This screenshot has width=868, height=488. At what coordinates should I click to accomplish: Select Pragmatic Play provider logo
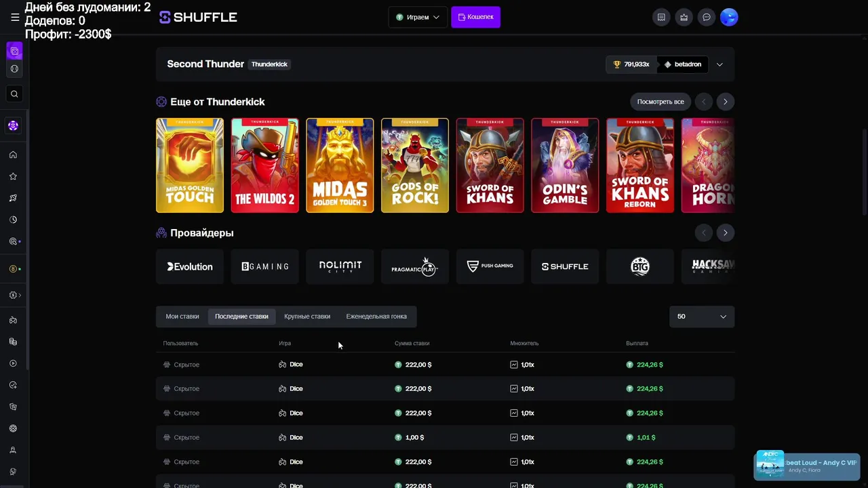(x=415, y=266)
